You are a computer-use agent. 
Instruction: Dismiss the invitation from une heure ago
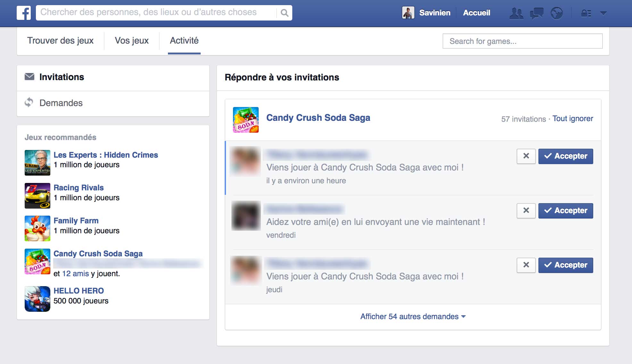526,156
